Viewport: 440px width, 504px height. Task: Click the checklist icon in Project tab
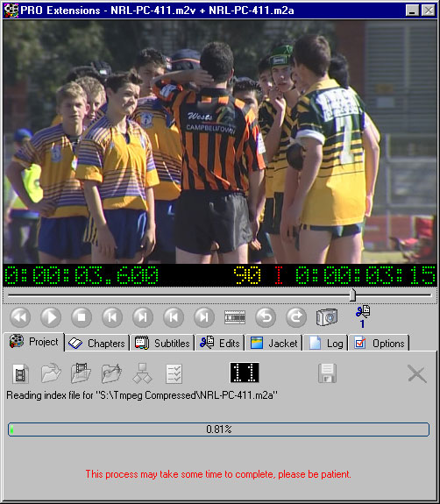coord(174,373)
